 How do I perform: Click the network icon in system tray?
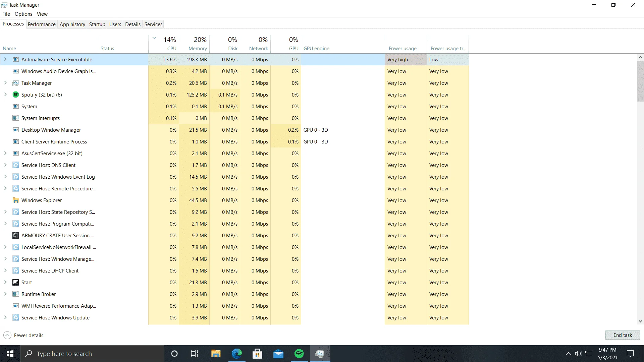tap(589, 354)
